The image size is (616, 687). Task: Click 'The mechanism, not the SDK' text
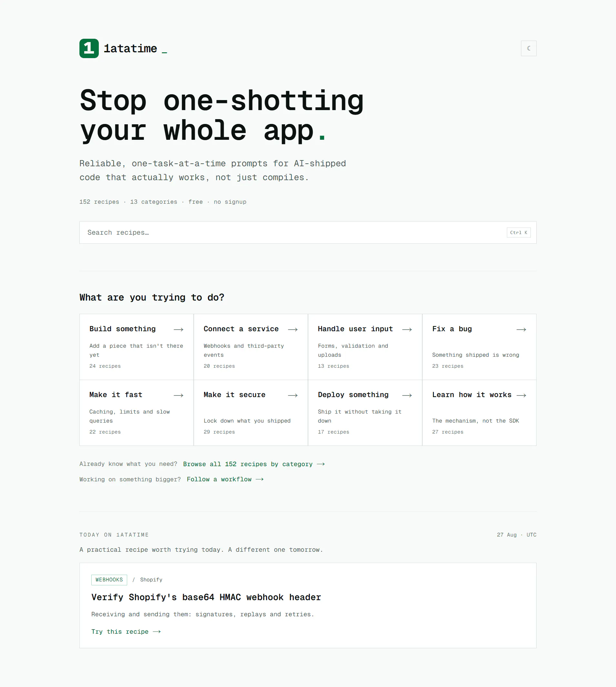point(476,421)
